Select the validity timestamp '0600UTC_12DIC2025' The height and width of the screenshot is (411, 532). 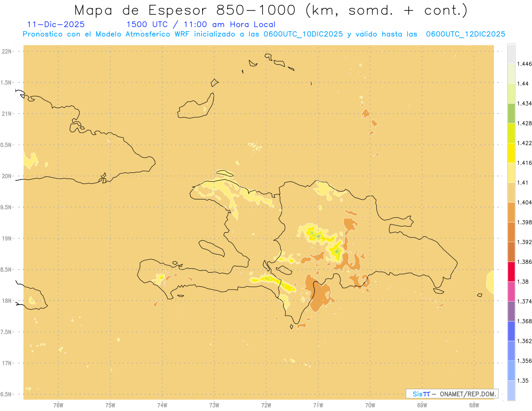(x=465, y=34)
